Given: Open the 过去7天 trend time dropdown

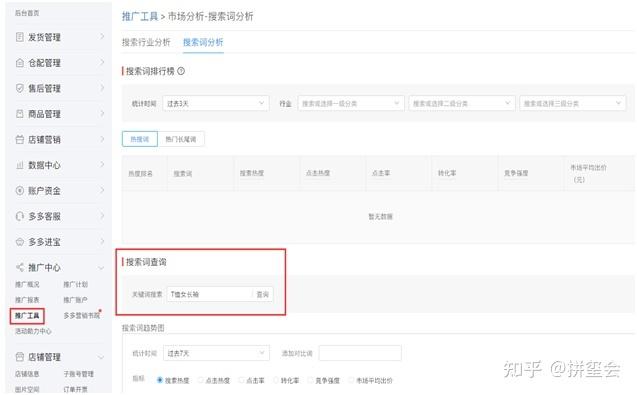Looking at the screenshot, I should [x=216, y=353].
